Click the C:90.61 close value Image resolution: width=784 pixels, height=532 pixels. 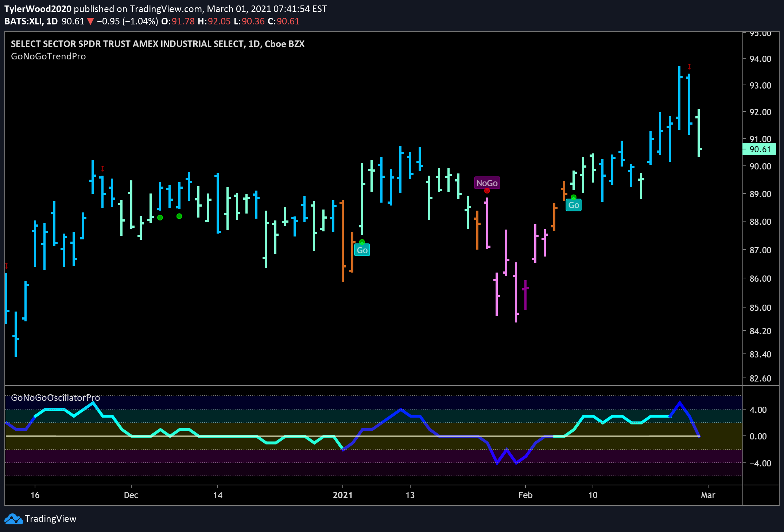point(283,21)
